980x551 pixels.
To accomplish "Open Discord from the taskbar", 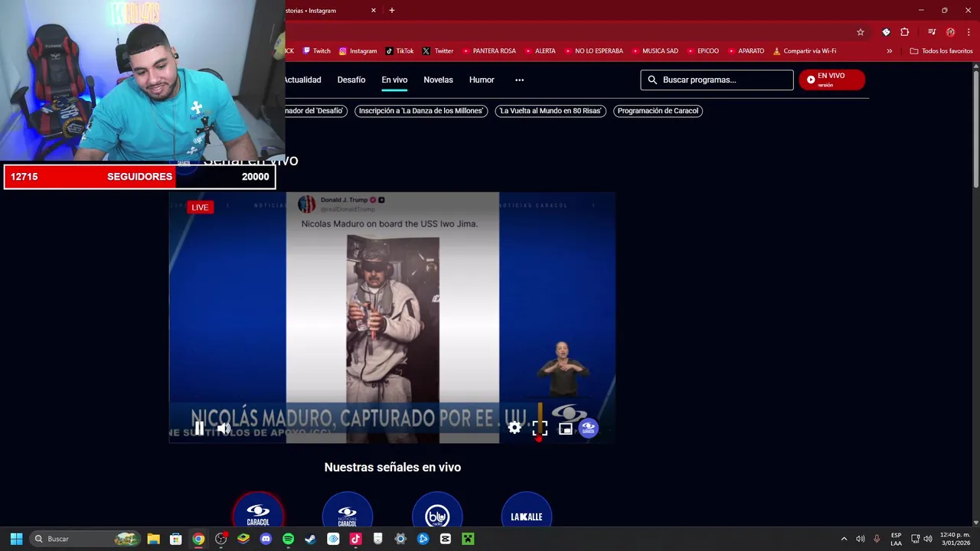I will click(266, 539).
